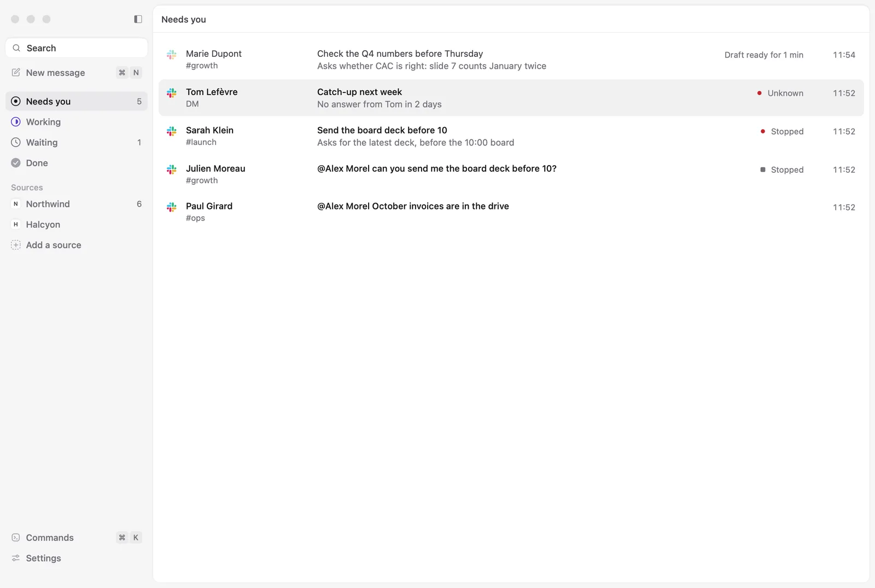
Task: Click Slack icon beside Julien Moreau
Action: click(x=172, y=170)
